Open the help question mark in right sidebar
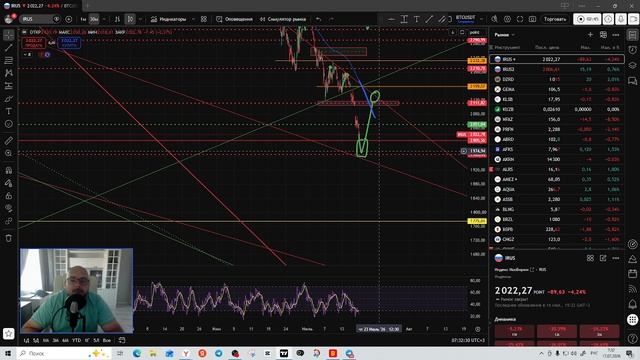 632,338
